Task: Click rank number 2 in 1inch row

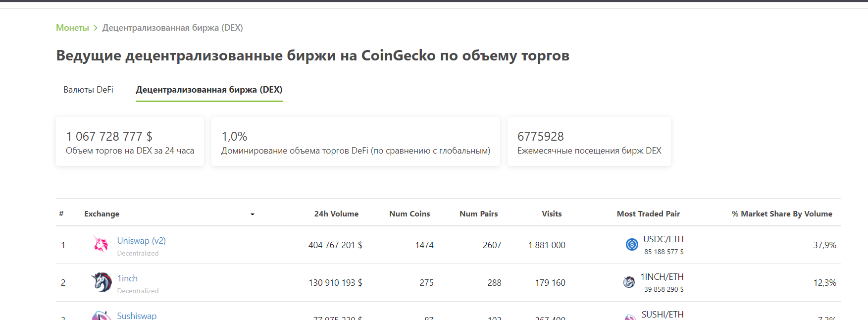Action: click(63, 283)
